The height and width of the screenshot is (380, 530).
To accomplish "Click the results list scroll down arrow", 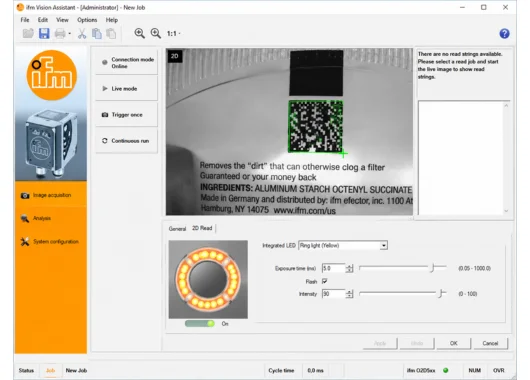I will pos(506,211).
